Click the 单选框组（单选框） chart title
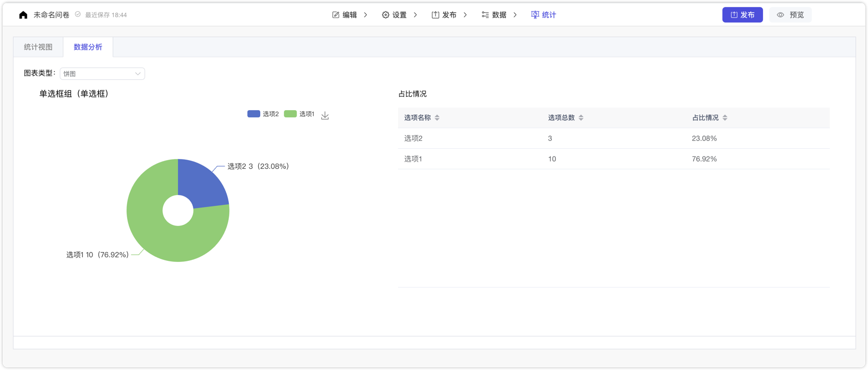 74,94
